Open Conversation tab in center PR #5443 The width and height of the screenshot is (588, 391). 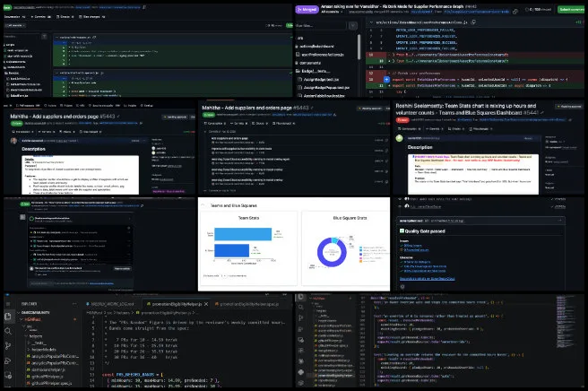pos(214,123)
